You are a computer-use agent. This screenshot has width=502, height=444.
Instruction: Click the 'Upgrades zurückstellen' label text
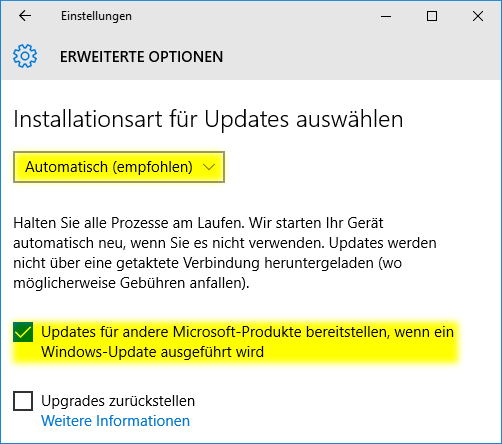click(118, 401)
